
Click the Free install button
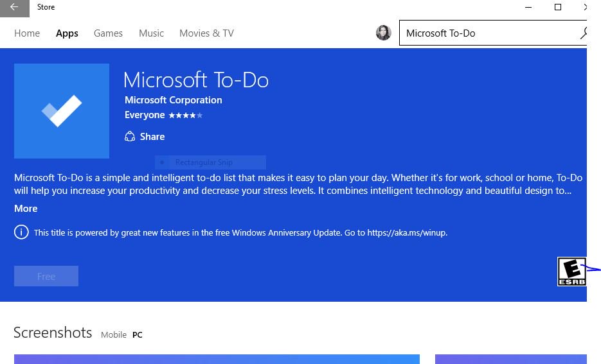pos(46,276)
